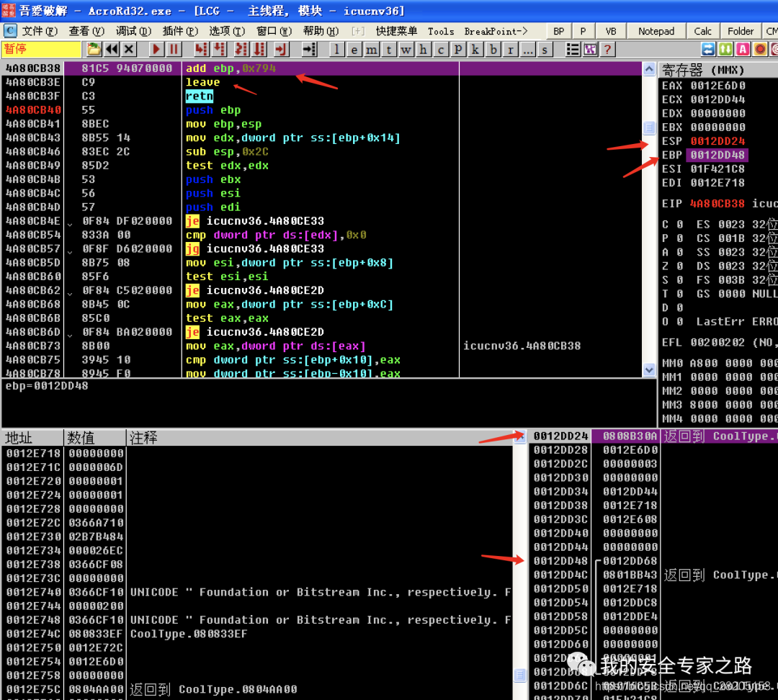The image size is (778, 700).
Task: Open Source window with 's' button
Action: pyautogui.click(x=545, y=49)
